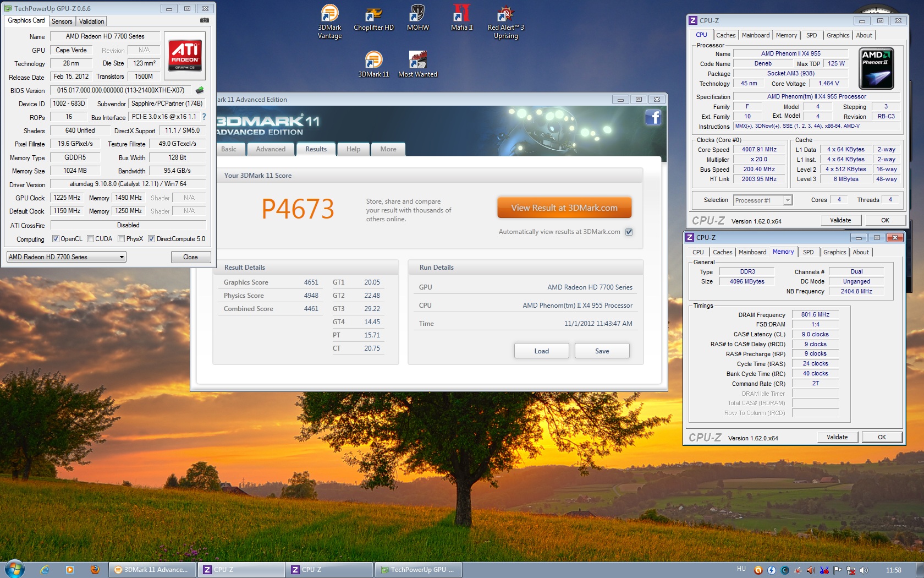Open the Choplifter HD desktop shortcut
The image size is (924, 578).
click(373, 18)
